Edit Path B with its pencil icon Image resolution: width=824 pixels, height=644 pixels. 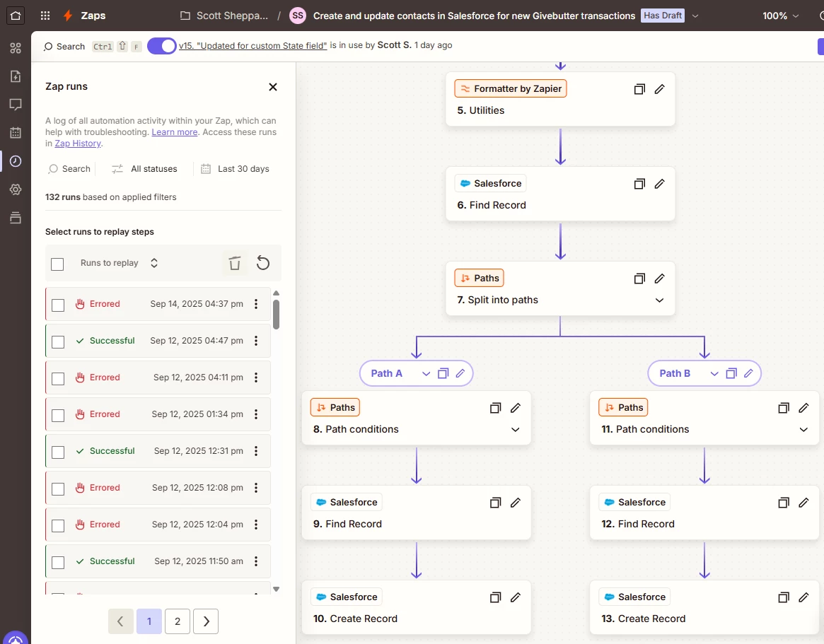click(x=748, y=373)
